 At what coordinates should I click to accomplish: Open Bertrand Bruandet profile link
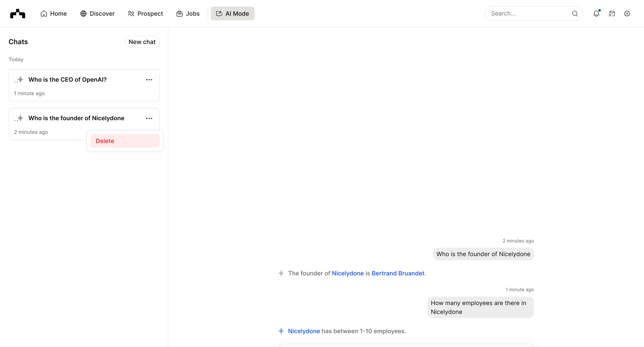398,273
